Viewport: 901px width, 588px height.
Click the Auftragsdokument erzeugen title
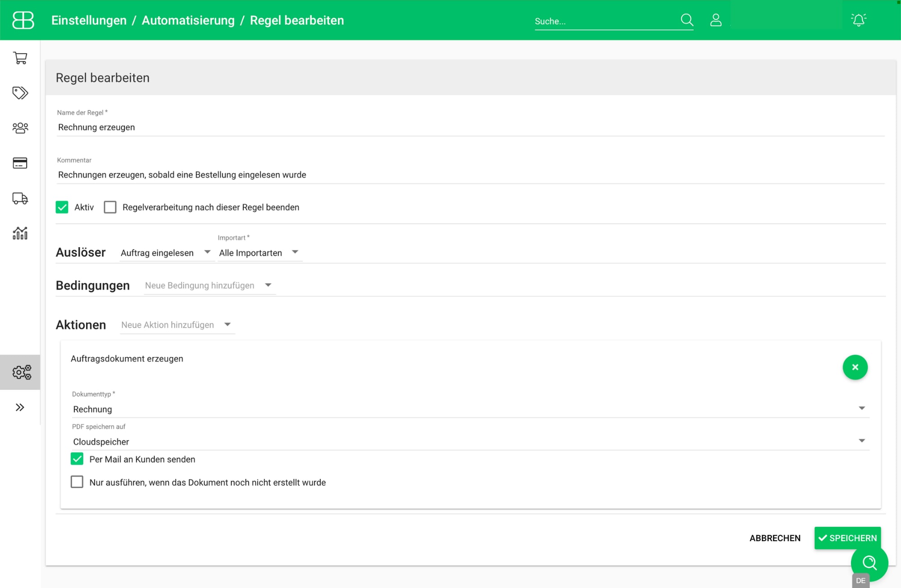[127, 359]
